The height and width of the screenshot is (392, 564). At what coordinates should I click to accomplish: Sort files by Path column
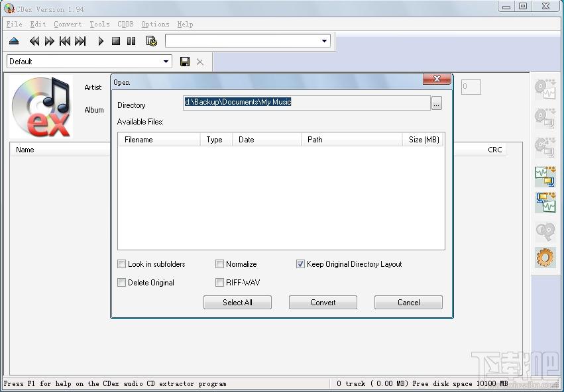click(352, 140)
